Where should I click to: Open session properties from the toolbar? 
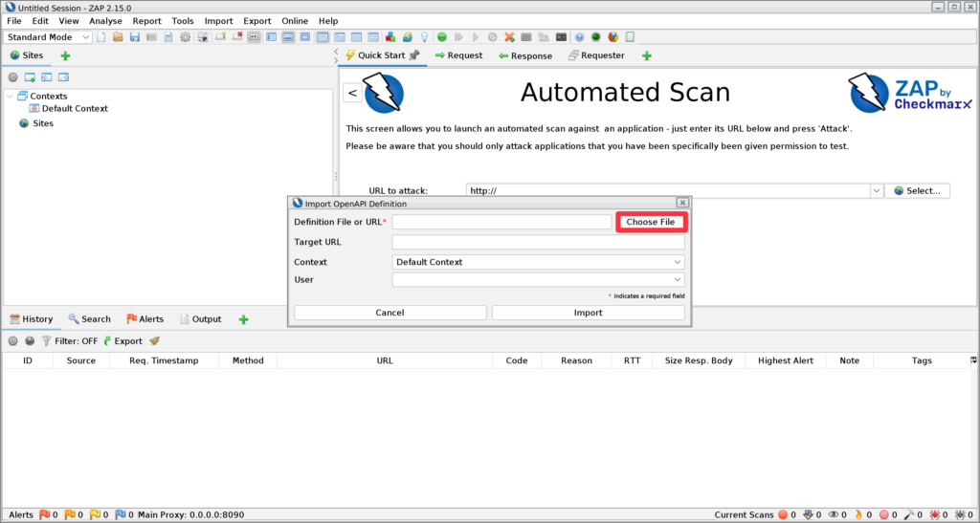168,37
